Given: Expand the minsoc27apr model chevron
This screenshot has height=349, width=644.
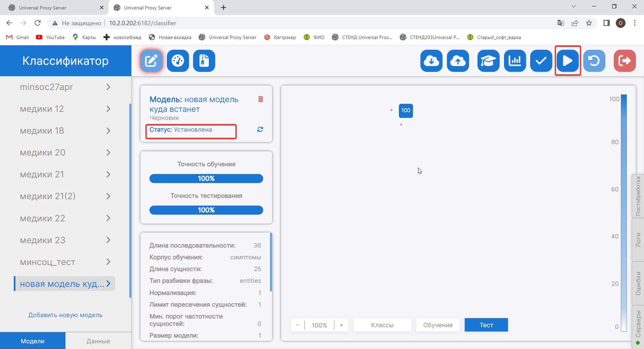Looking at the screenshot, I should tap(108, 87).
